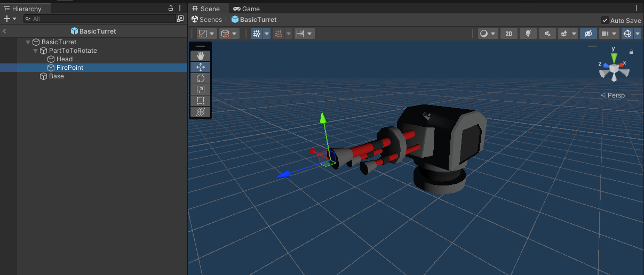Click BasicTurret breadcrumb in Scene view
The height and width of the screenshot is (275, 644).
(254, 20)
